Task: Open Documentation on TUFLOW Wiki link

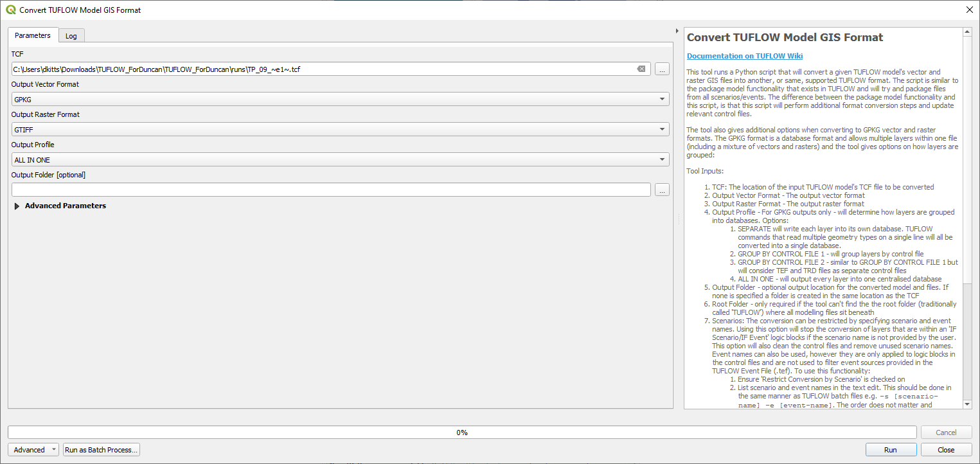Action: 745,56
